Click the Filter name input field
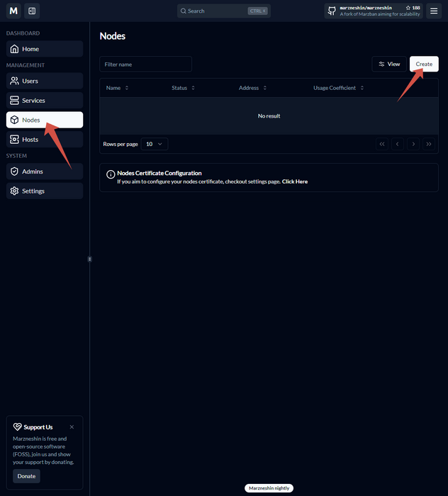This screenshot has width=448, height=496. [145, 64]
